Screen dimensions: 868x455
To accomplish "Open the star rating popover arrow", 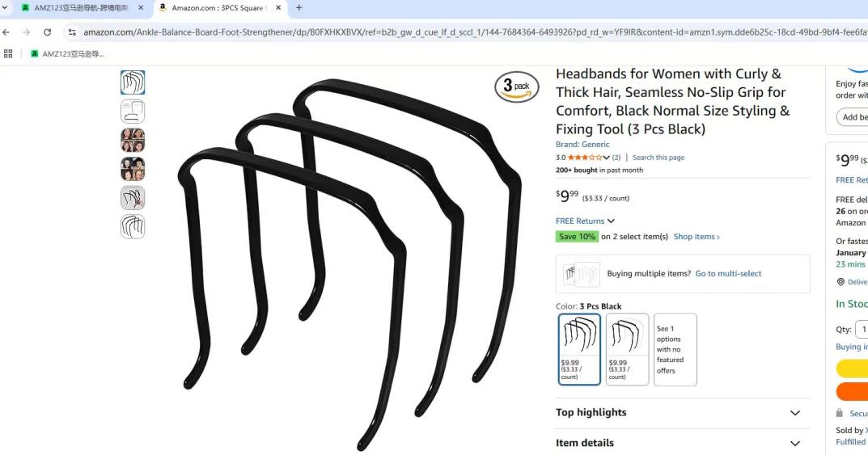I will point(606,158).
